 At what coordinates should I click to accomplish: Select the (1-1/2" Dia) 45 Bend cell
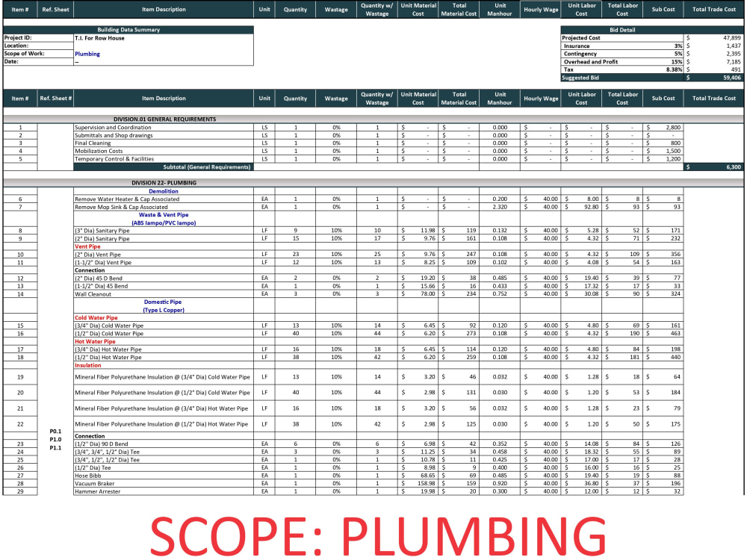164,286
